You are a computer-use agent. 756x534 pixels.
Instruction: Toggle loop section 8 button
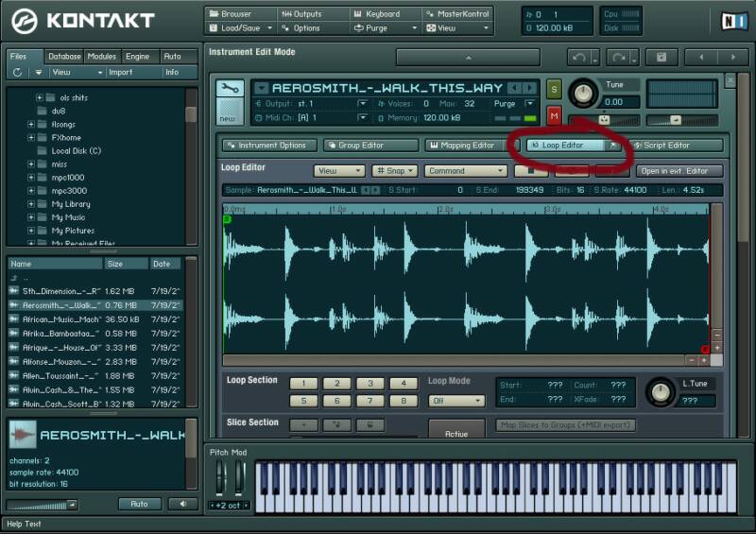tap(404, 401)
